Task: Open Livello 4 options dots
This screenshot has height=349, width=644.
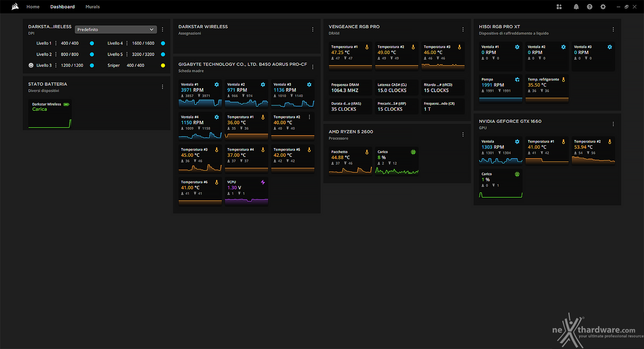Action: pos(127,43)
